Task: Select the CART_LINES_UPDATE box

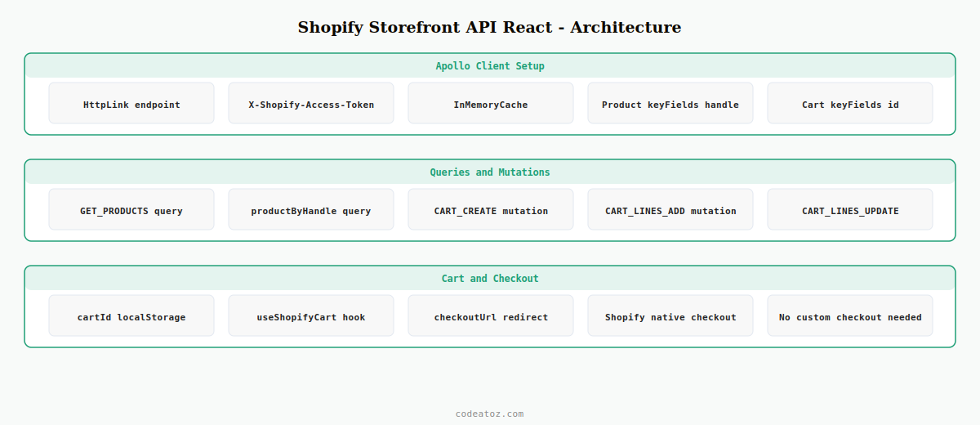Action: [850, 209]
